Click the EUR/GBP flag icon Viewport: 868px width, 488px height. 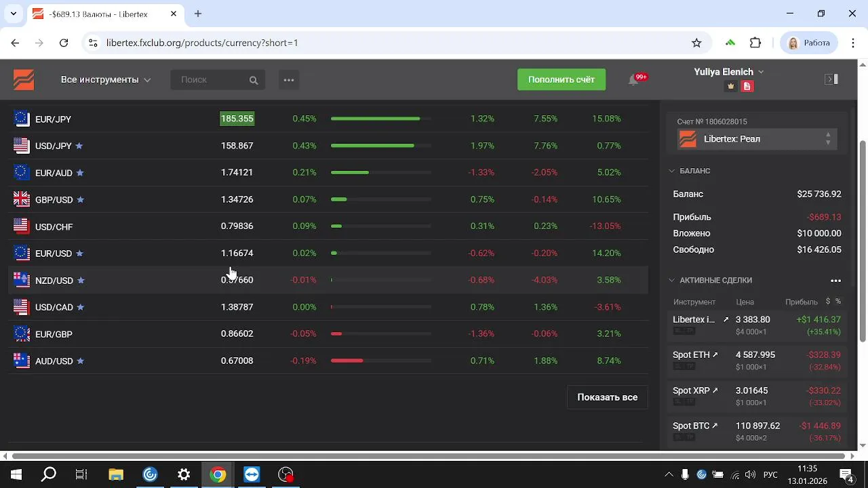point(22,334)
